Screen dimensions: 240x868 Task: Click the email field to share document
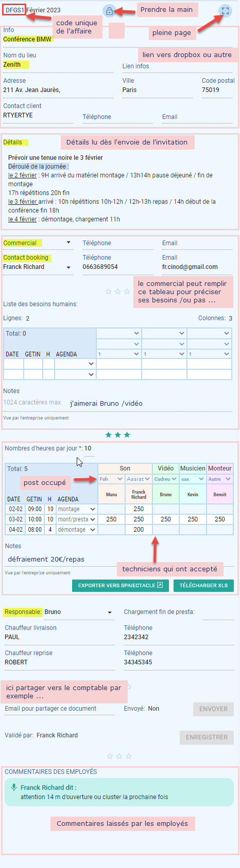[60, 709]
